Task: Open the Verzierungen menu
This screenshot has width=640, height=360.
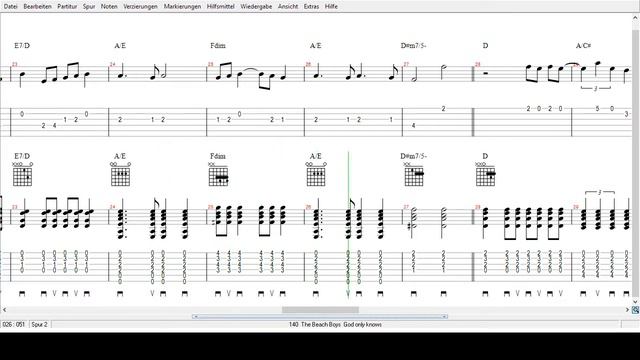Action: [x=140, y=7]
